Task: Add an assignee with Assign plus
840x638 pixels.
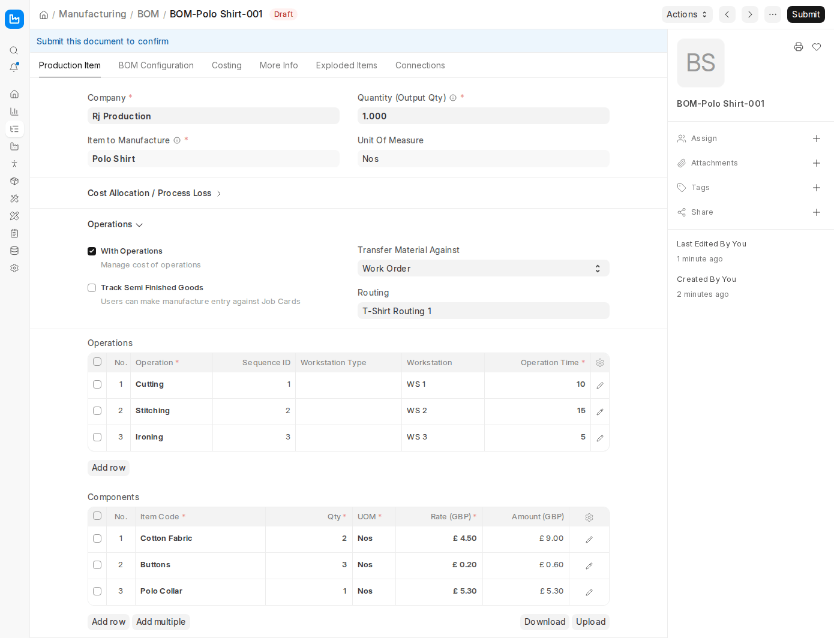Action: pos(817,139)
